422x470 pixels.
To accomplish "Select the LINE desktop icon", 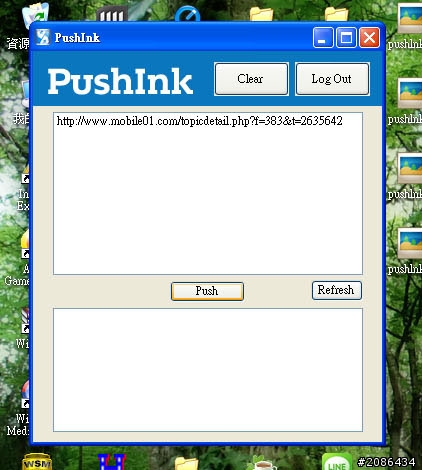I will (x=337, y=462).
